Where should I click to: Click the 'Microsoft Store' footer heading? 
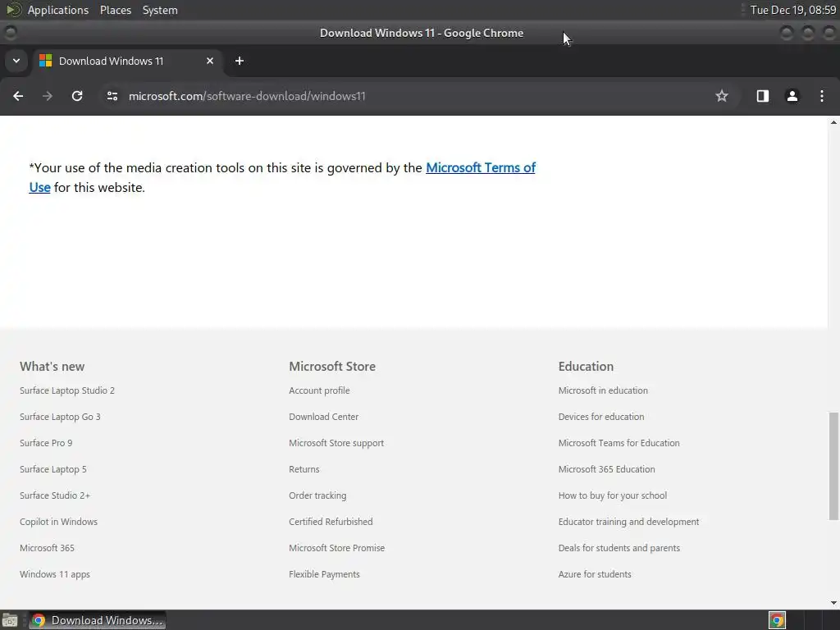(332, 367)
